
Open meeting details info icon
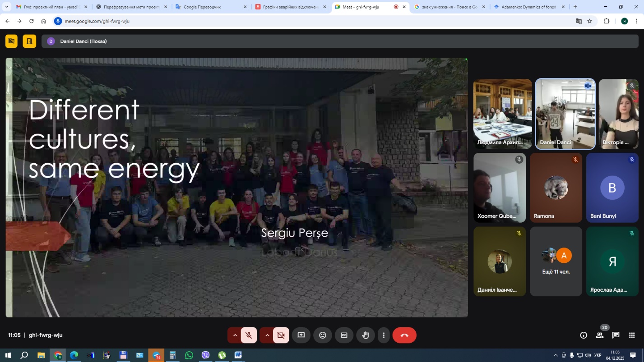pos(584,335)
